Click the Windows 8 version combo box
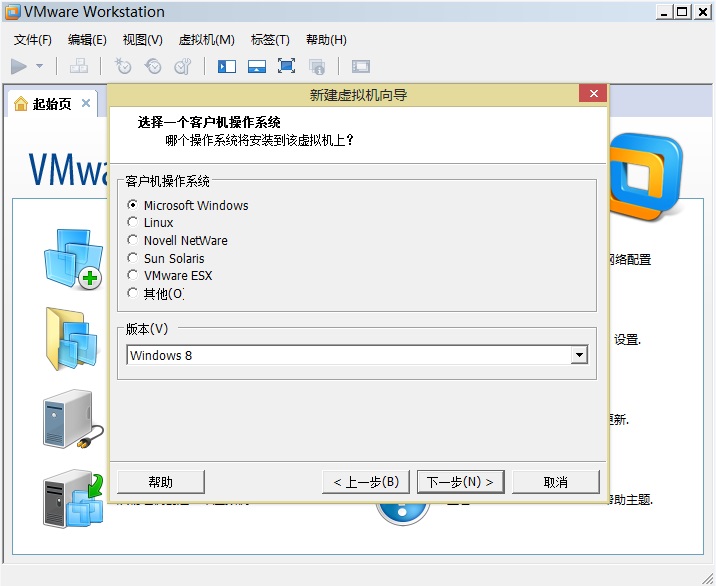The image size is (716, 586). pos(357,355)
